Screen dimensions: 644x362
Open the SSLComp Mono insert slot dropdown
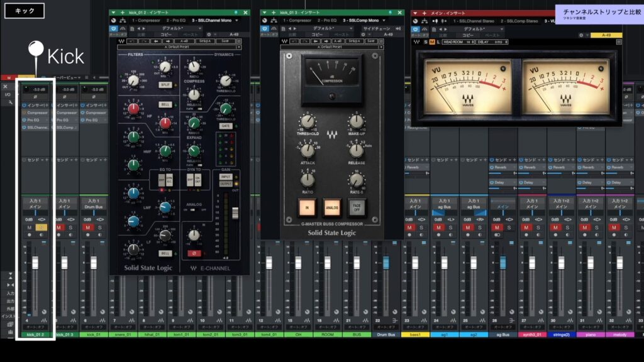click(x=384, y=21)
